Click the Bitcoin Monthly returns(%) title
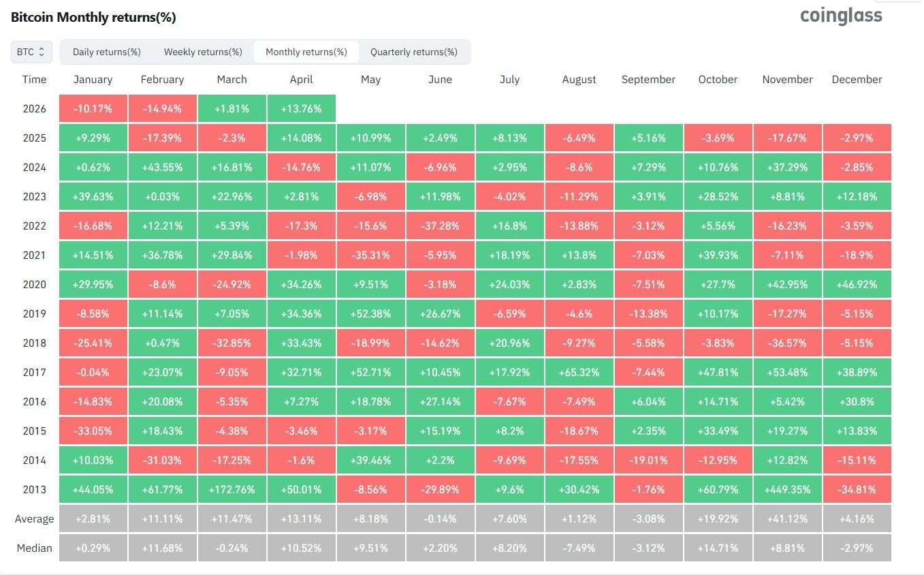The image size is (924, 575). tap(93, 17)
